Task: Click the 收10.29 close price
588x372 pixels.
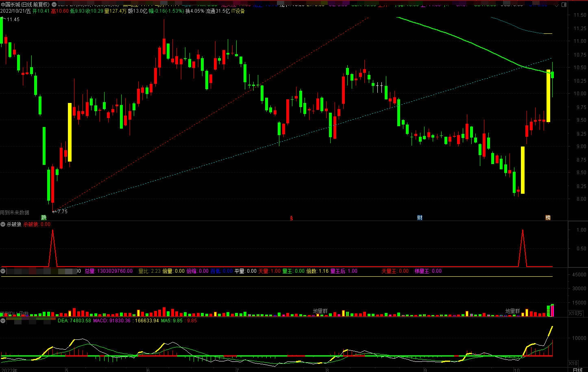Action: coord(94,11)
